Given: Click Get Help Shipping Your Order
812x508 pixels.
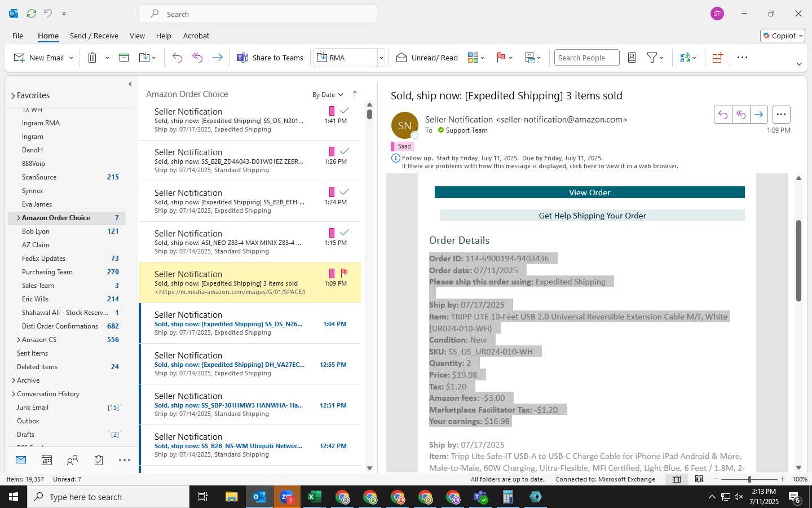Looking at the screenshot, I should tap(592, 216).
